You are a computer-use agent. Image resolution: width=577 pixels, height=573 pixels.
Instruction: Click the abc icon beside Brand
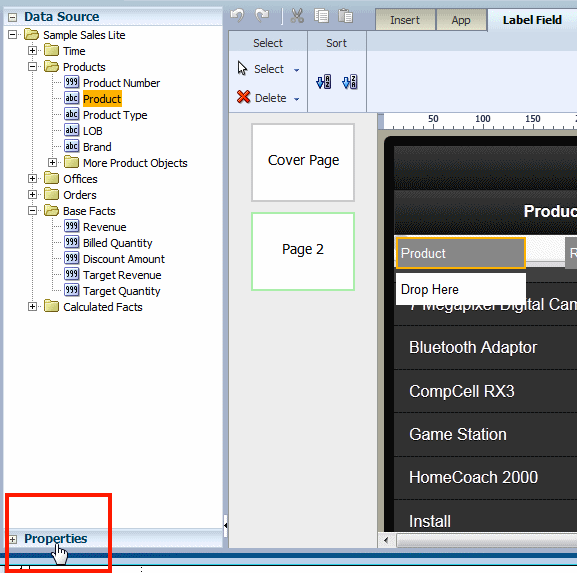(x=71, y=146)
